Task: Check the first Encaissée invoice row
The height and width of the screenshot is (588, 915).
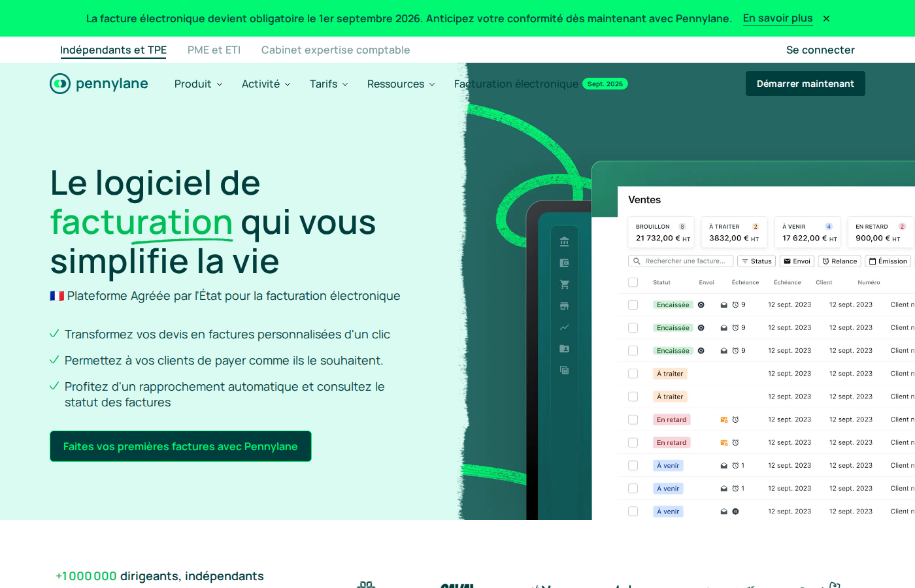Action: point(633,304)
